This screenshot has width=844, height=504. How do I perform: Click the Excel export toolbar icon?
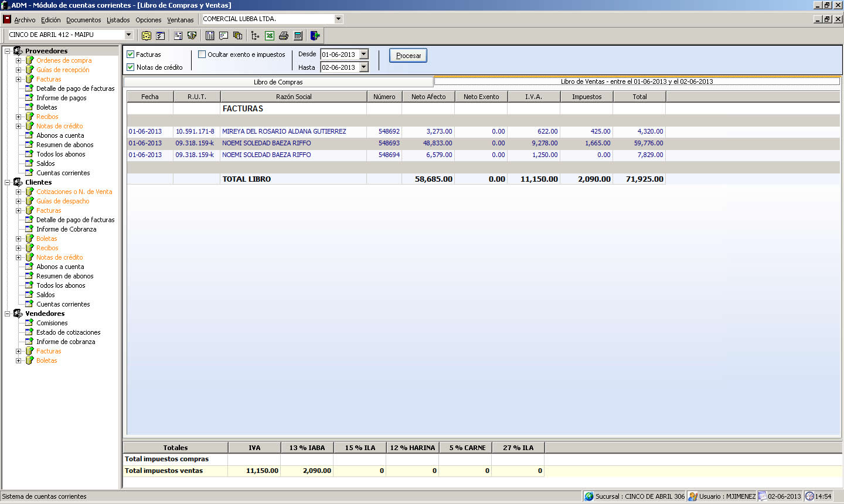(269, 36)
